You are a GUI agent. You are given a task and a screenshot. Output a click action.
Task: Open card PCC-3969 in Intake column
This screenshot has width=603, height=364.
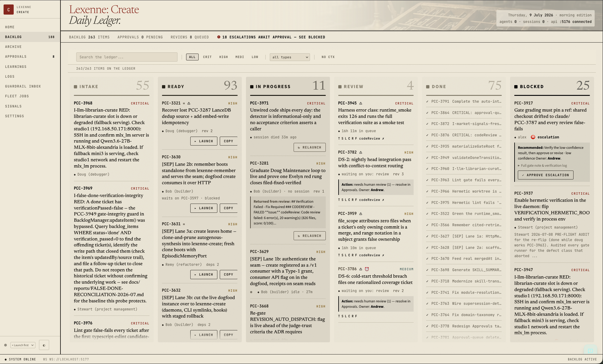coord(112,249)
